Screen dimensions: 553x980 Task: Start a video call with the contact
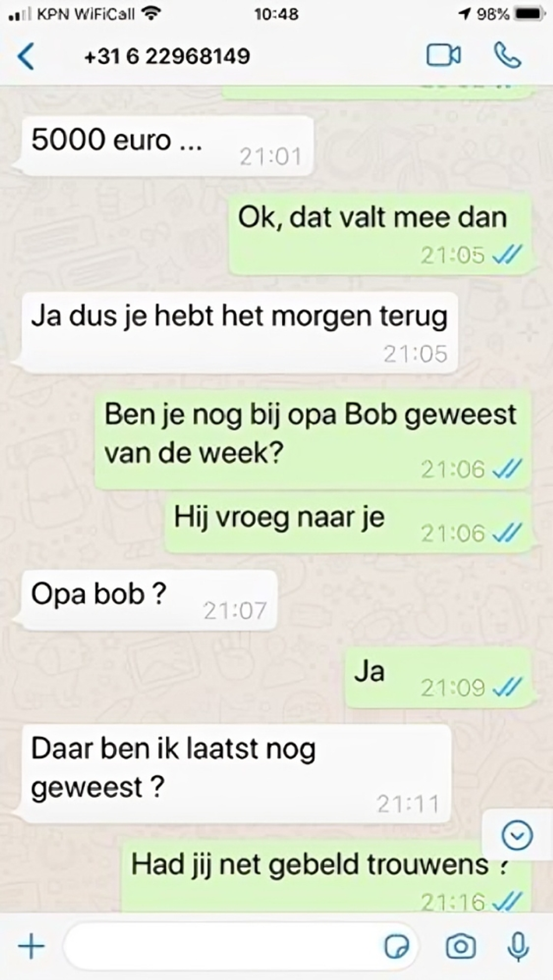443,56
